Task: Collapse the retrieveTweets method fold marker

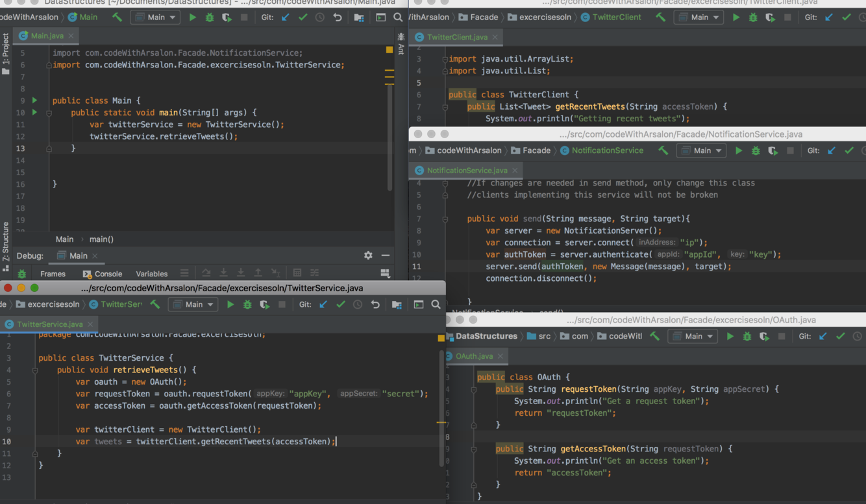Action: [x=35, y=370]
